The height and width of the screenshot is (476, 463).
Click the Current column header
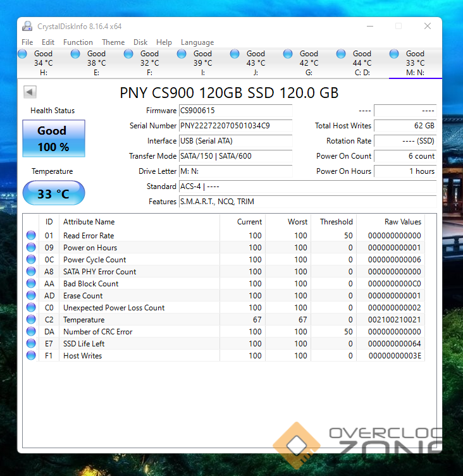point(242,222)
